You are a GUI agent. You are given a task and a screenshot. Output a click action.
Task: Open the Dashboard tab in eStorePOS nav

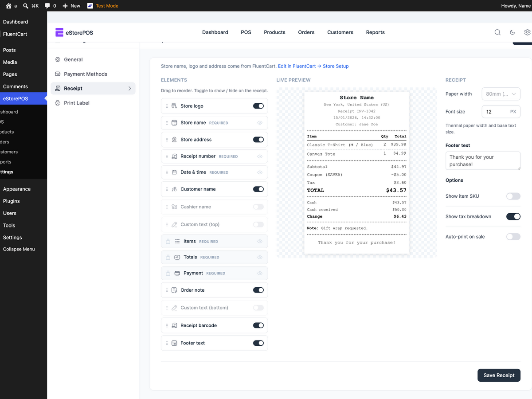click(x=215, y=32)
